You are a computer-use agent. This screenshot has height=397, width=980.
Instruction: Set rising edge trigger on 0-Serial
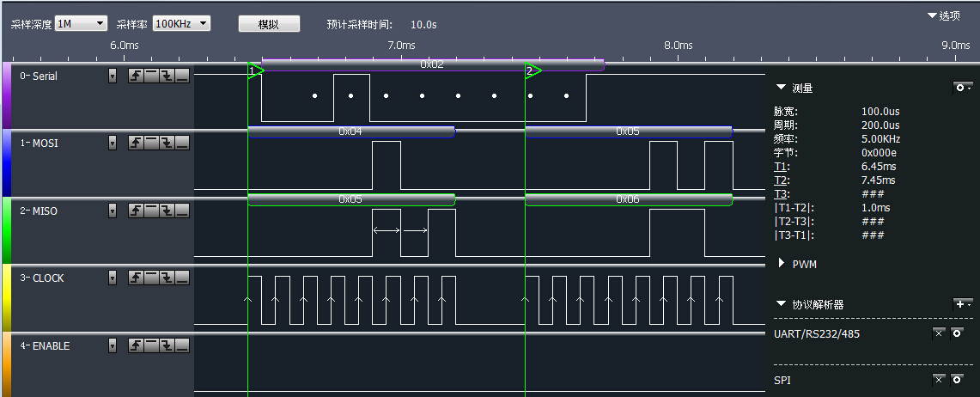(x=136, y=76)
